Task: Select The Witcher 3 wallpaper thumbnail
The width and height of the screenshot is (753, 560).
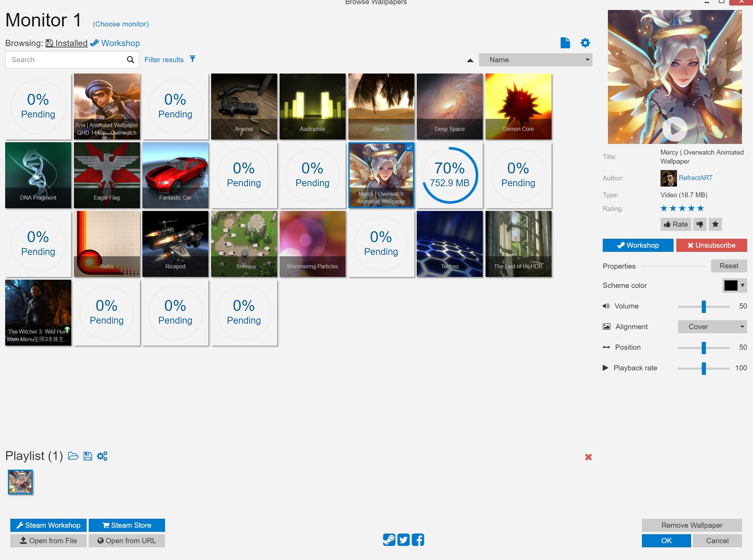Action: coord(38,313)
